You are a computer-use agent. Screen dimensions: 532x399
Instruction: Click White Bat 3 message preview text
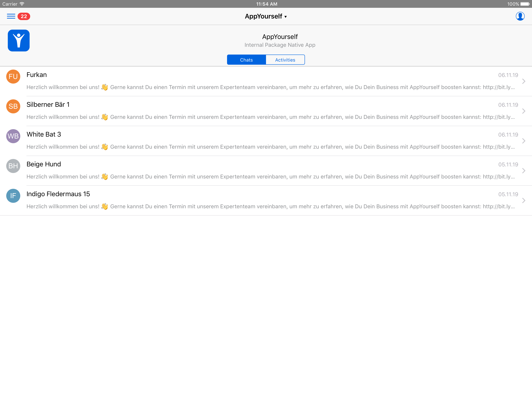[x=270, y=147]
